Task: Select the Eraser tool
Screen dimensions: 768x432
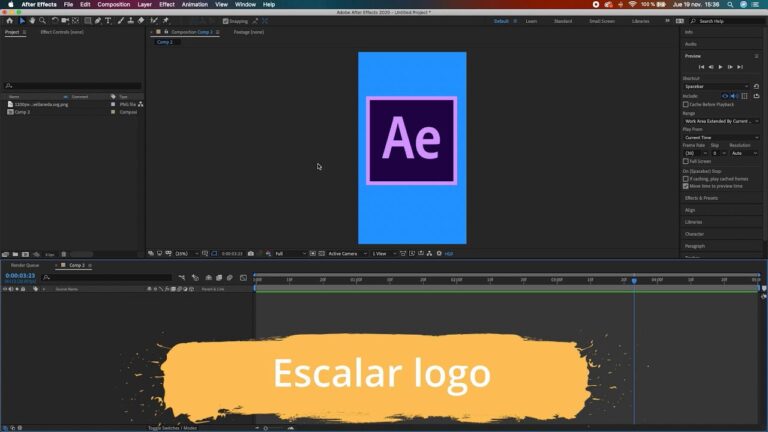Action: [141, 21]
